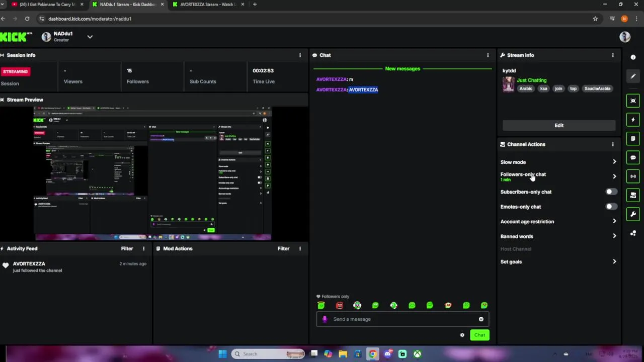Expand Account age restriction settings
Screen dimensions: 644x362
pos(558,221)
